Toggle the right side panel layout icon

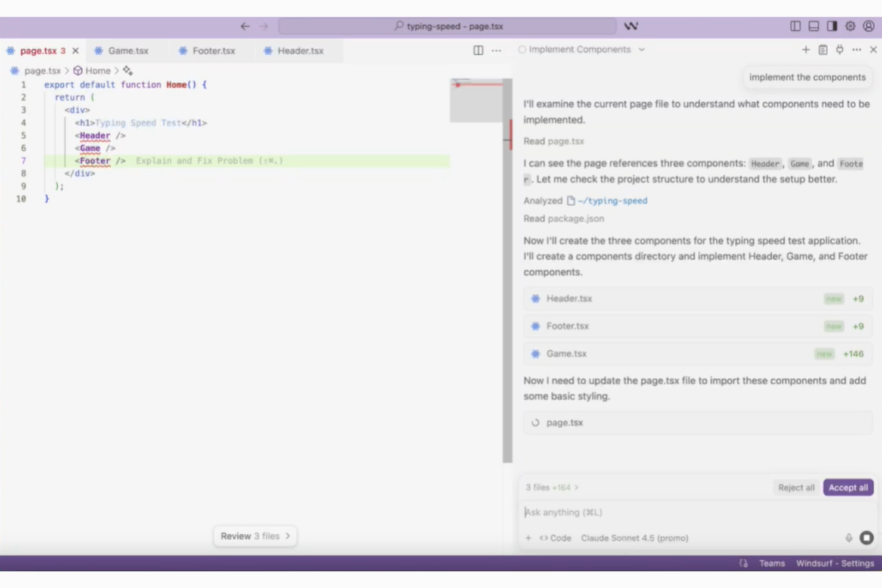pos(832,26)
